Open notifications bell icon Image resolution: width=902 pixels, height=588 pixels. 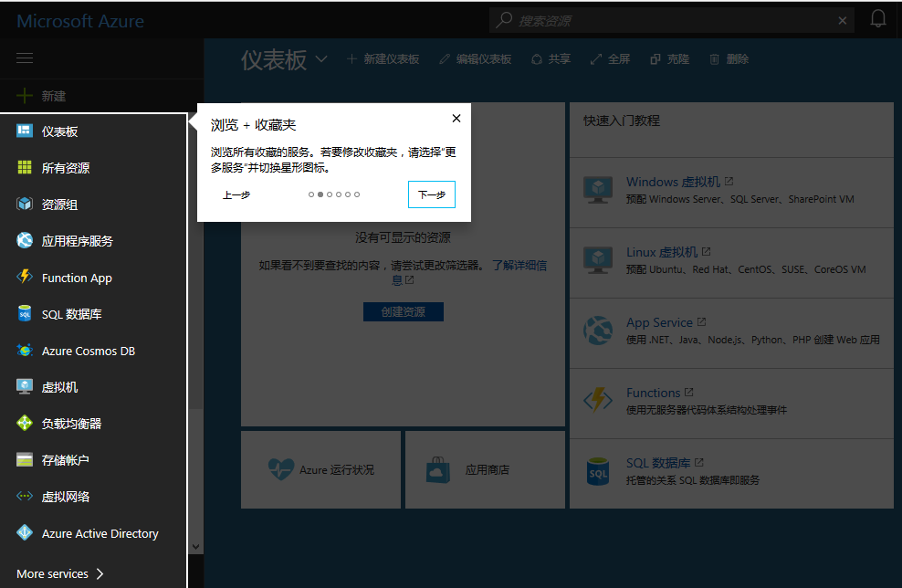click(x=878, y=19)
